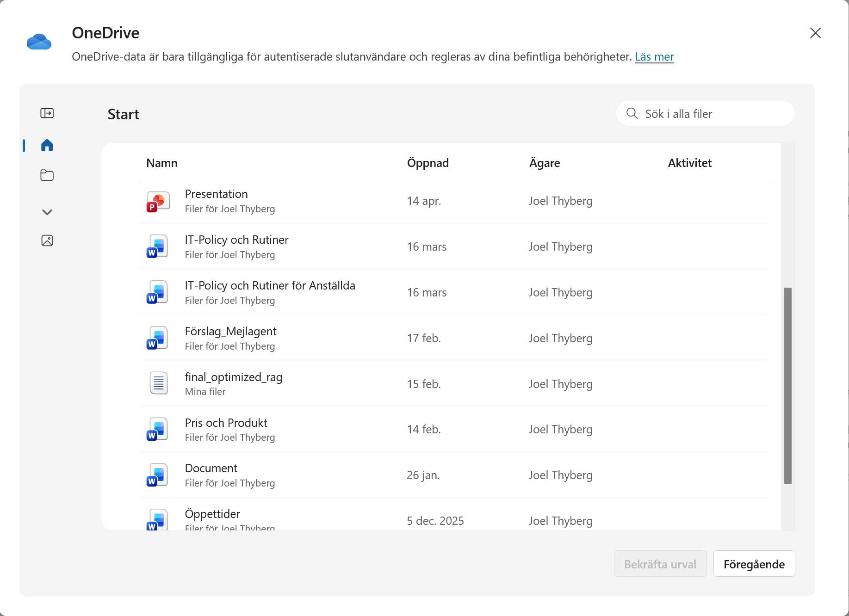849x616 pixels.
Task: Select the Öppettider file name
Action: (212, 514)
